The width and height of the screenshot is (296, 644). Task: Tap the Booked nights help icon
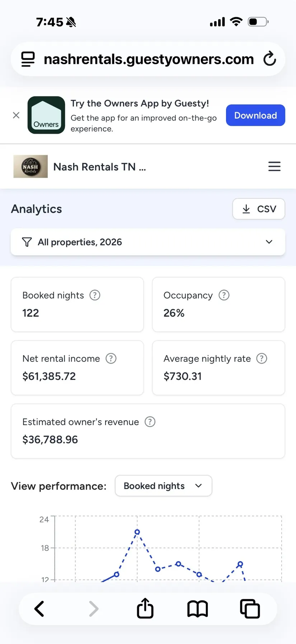click(95, 295)
